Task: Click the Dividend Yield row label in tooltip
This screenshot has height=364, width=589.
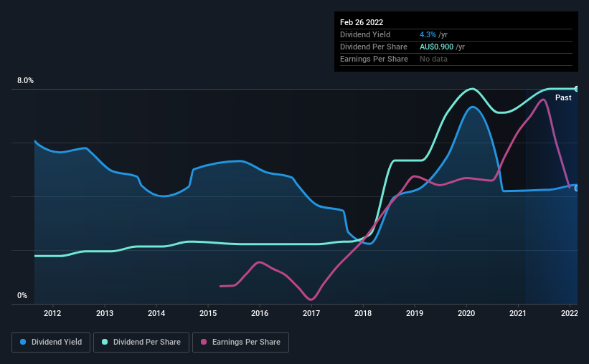Action: tap(365, 34)
